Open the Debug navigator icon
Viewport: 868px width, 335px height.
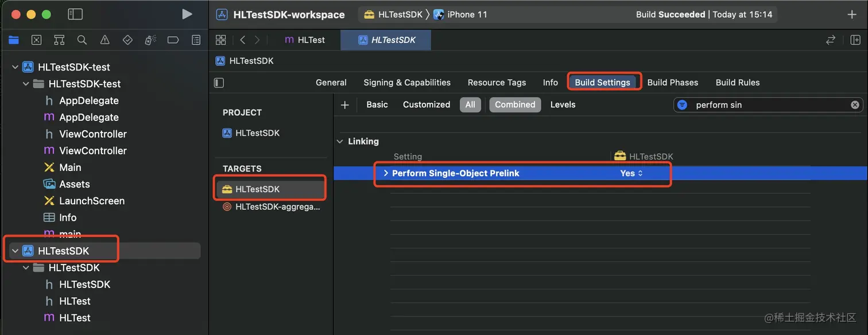pos(150,40)
